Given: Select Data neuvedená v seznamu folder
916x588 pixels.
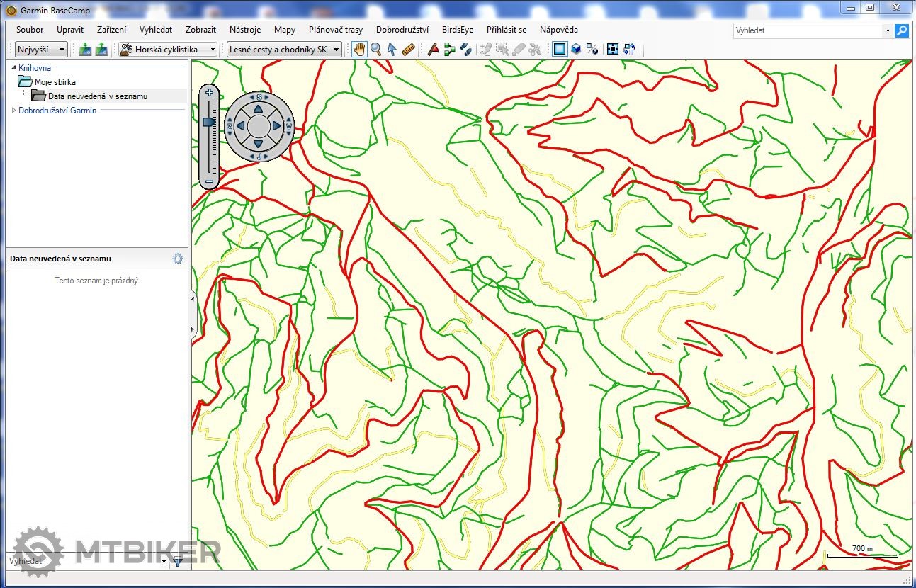Looking at the screenshot, I should click(97, 96).
